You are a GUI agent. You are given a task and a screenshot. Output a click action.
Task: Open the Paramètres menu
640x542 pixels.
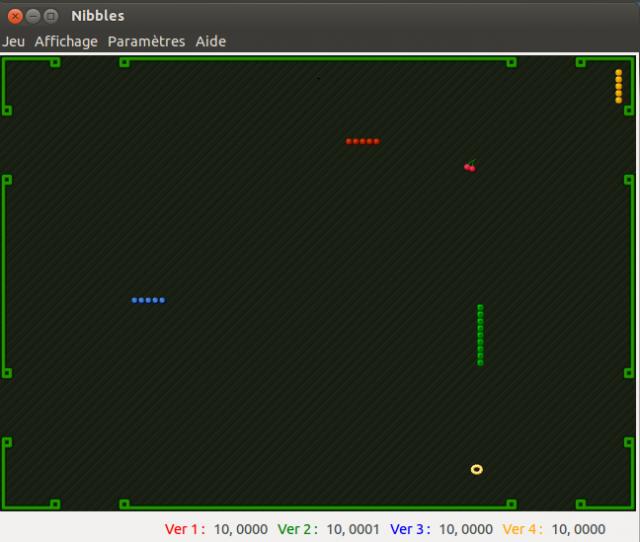[x=146, y=41]
